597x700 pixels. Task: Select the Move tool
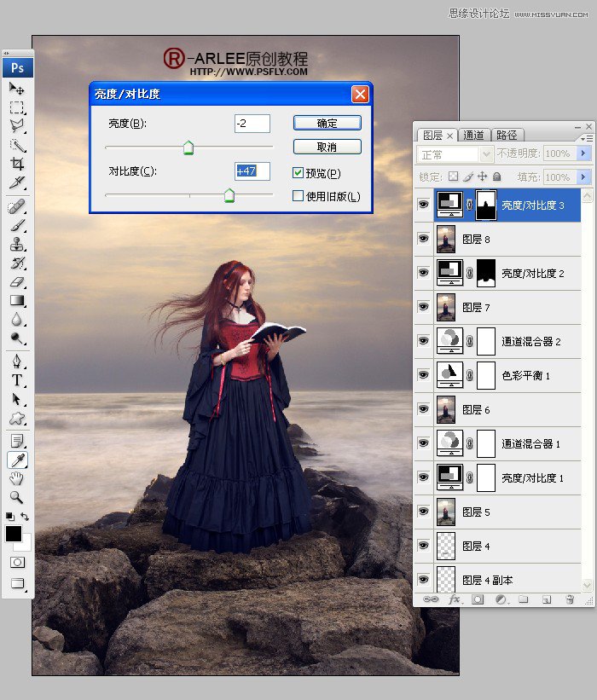click(17, 89)
